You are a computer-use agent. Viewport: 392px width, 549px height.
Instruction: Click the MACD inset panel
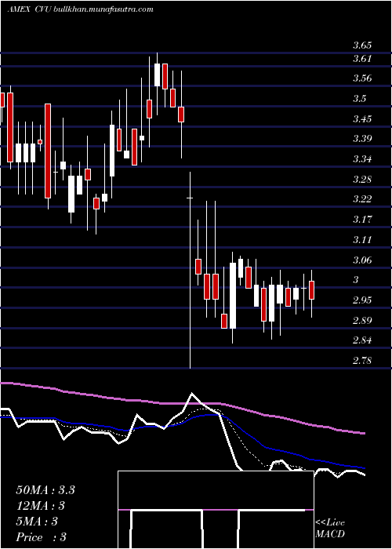(216, 510)
